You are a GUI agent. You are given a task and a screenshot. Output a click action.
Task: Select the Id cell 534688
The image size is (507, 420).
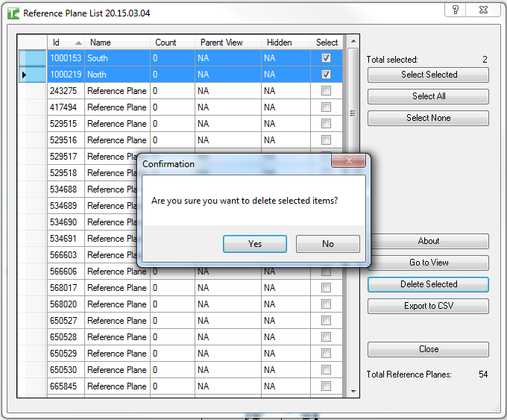pyautogui.click(x=66, y=189)
